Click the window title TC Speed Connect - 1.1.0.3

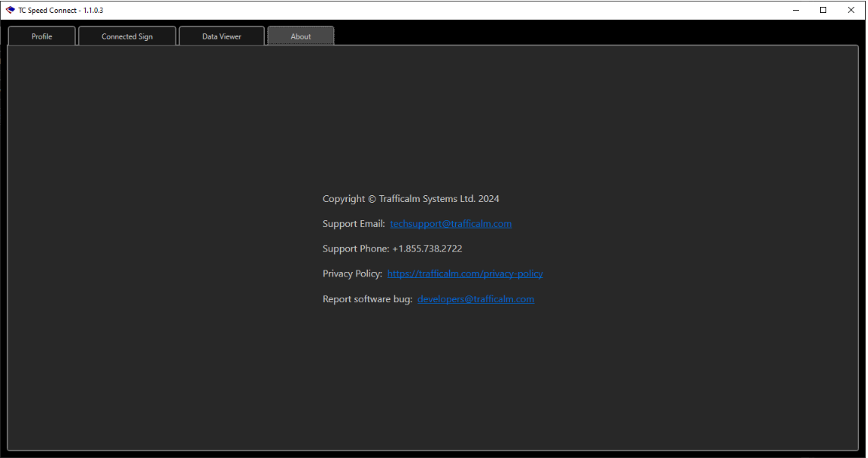(61, 11)
